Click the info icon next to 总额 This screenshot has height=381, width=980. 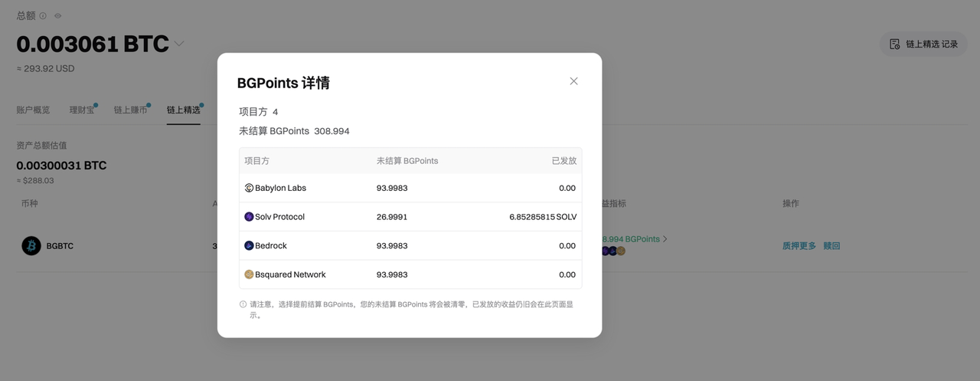[x=43, y=15]
